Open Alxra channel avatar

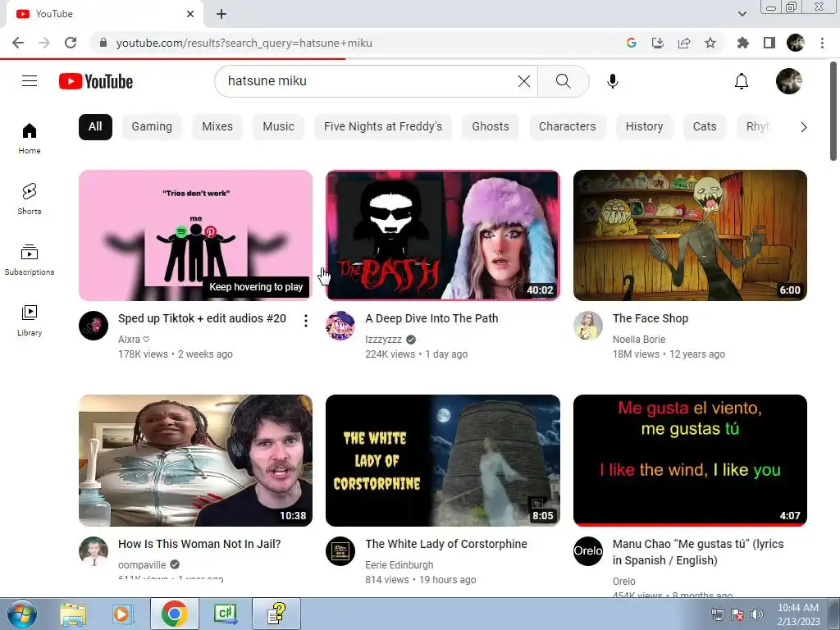[x=94, y=326]
